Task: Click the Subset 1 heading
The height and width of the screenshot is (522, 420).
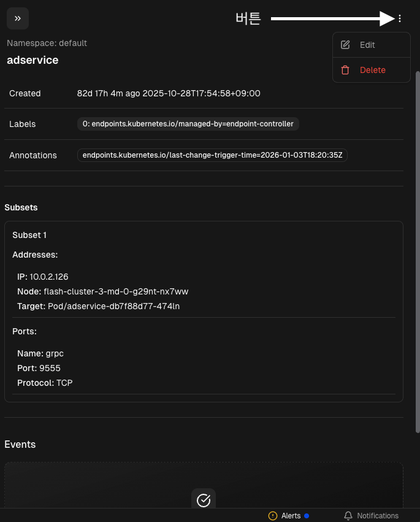Action: [x=29, y=235]
